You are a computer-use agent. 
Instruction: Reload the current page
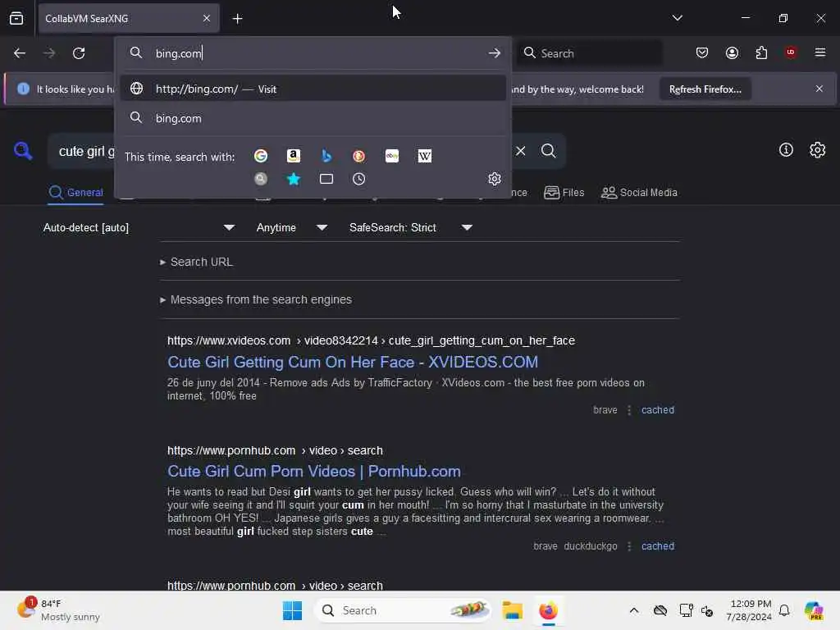[79, 53]
